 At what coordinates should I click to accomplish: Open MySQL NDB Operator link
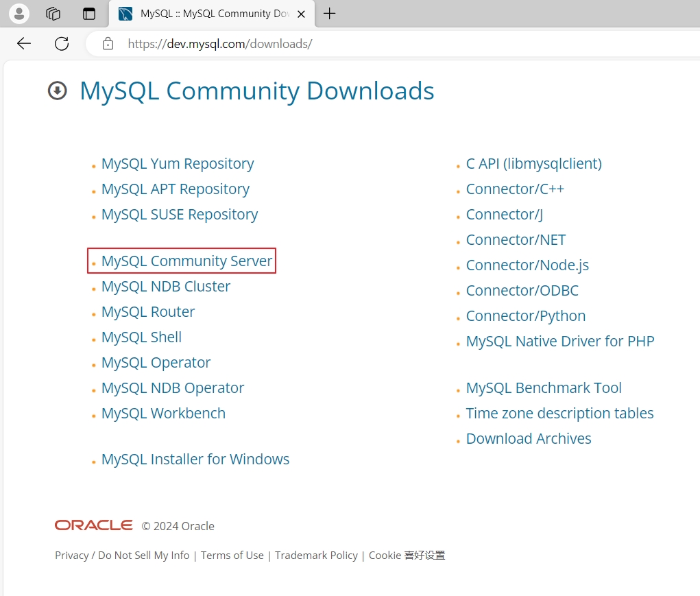(x=172, y=388)
